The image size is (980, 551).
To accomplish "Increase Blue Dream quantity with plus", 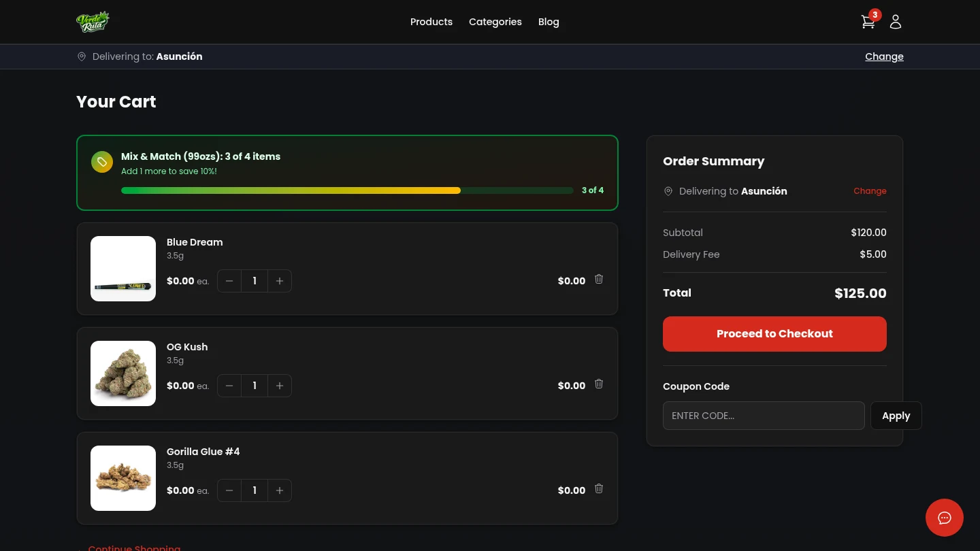I will [x=280, y=281].
